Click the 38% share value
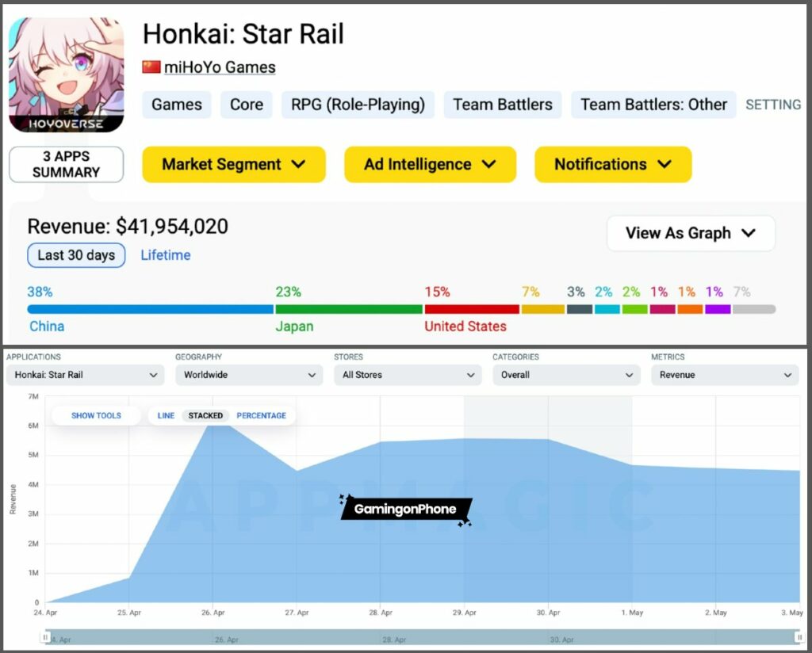812x653 pixels. tap(40, 292)
